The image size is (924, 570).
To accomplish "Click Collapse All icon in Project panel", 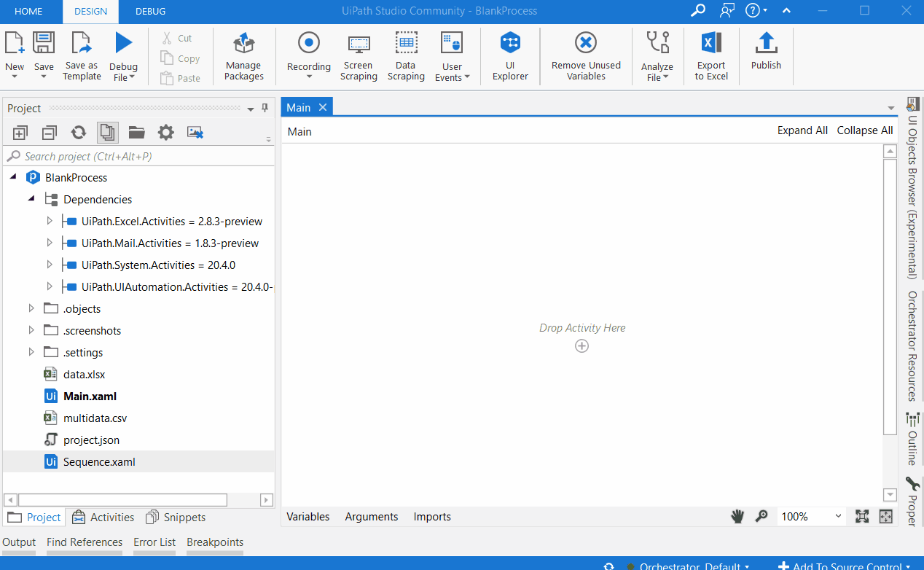I will click(x=50, y=133).
